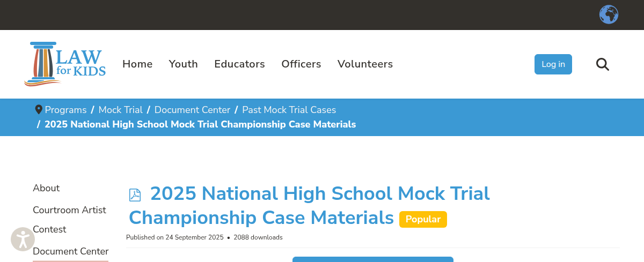Open the search magnifier icon
Screen dimensions: 644x262
pos(603,64)
